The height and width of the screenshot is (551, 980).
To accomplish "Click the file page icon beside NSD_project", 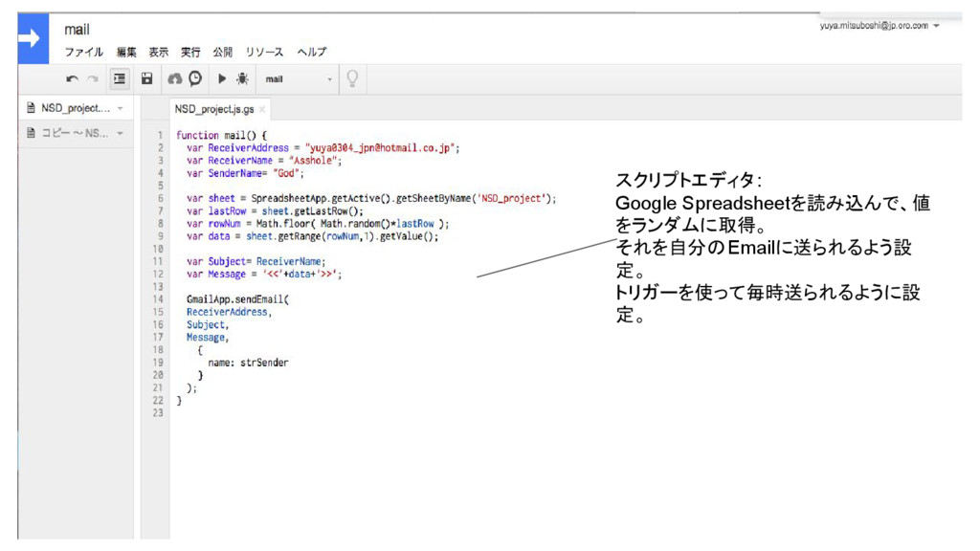I will click(x=31, y=108).
